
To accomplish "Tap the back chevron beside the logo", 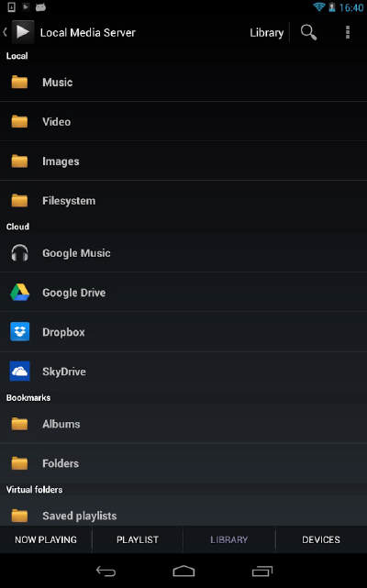I will coord(5,32).
